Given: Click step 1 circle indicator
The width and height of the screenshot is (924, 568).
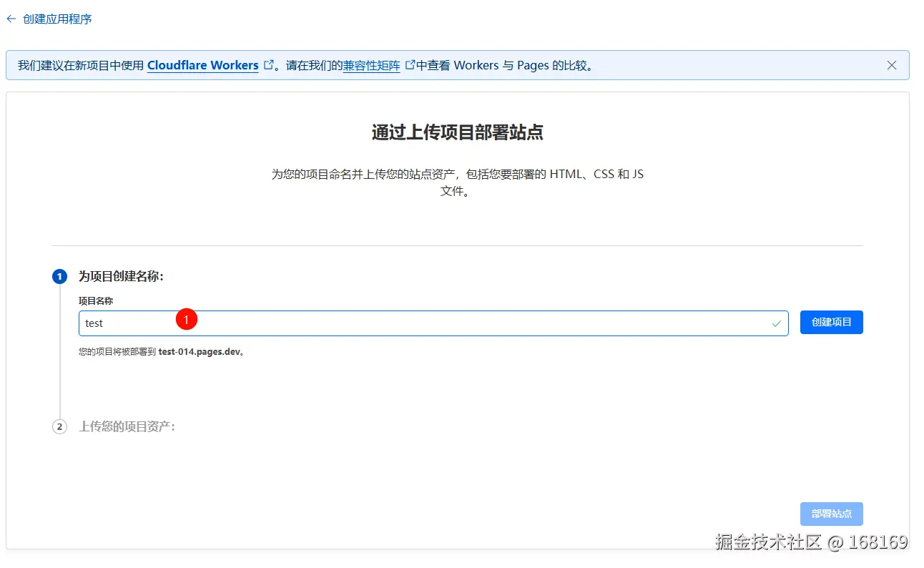Looking at the screenshot, I should 60,277.
